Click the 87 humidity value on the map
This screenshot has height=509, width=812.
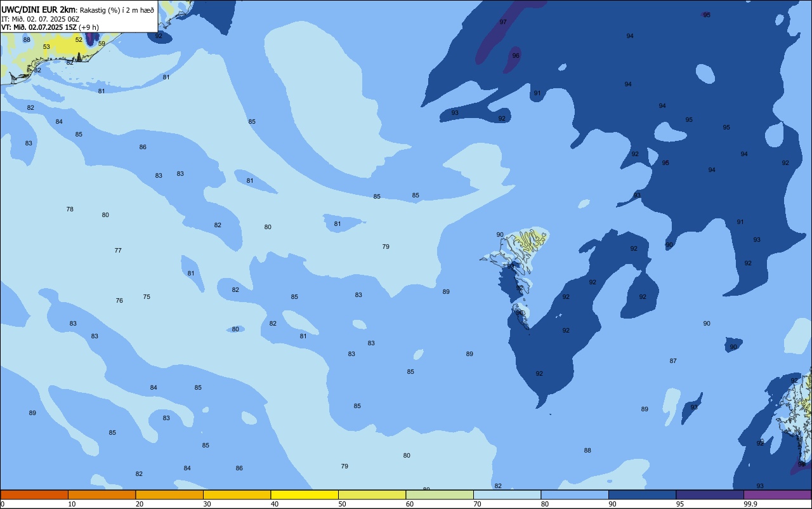[673, 361]
